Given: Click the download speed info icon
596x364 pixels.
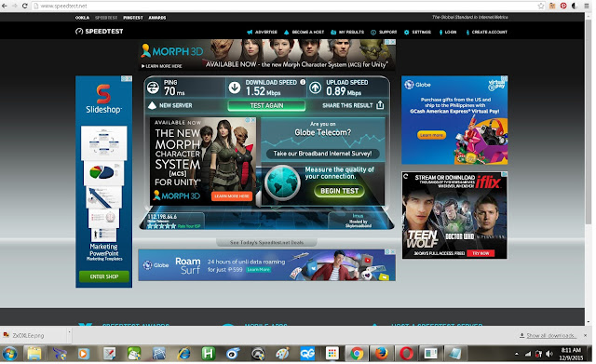Looking at the screenshot, I should [303, 82].
